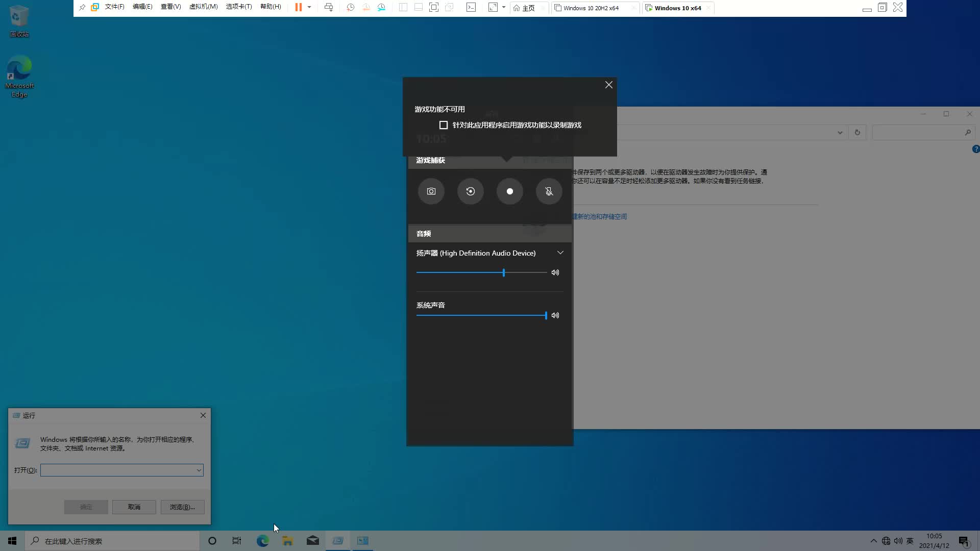The height and width of the screenshot is (551, 980).
Task: Take a screenshot in the Game Bar capture panel
Action: point(431,191)
